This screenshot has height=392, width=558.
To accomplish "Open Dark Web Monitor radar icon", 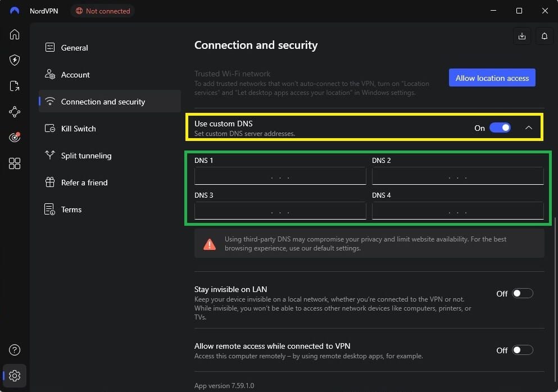I will point(15,137).
